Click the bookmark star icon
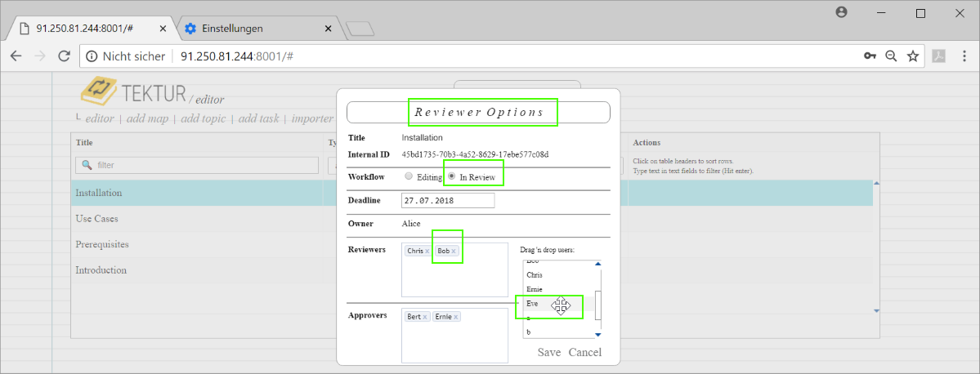The image size is (980, 374). [x=913, y=56]
